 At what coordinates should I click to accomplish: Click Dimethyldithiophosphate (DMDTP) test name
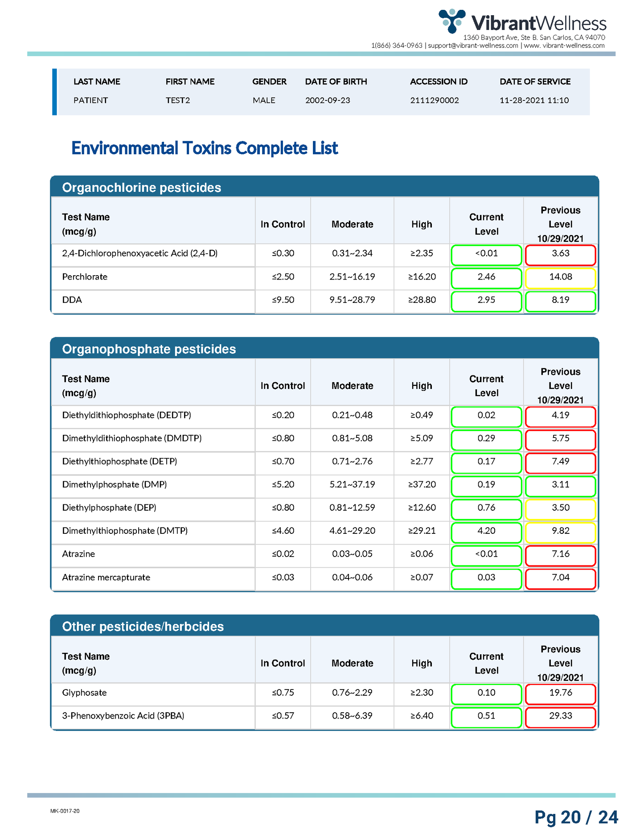(x=132, y=438)
